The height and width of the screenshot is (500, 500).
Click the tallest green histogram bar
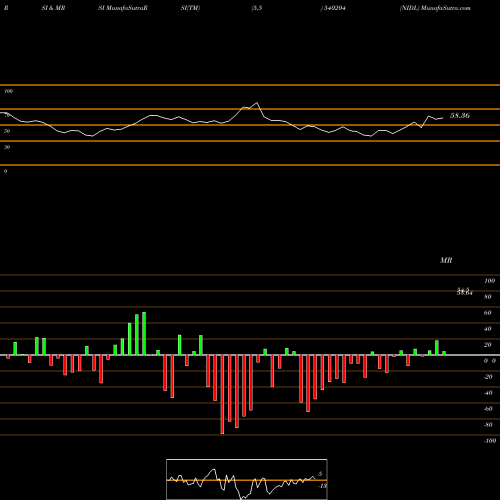click(144, 334)
